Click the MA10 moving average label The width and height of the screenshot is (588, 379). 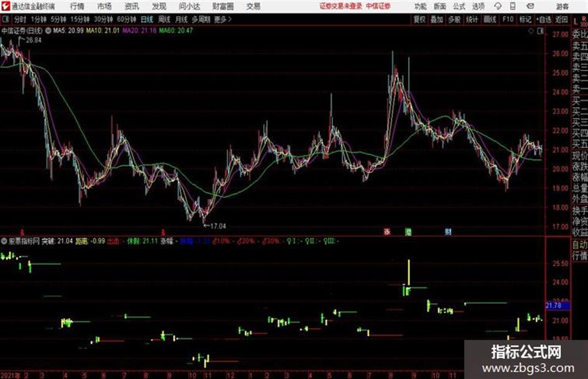point(103,30)
